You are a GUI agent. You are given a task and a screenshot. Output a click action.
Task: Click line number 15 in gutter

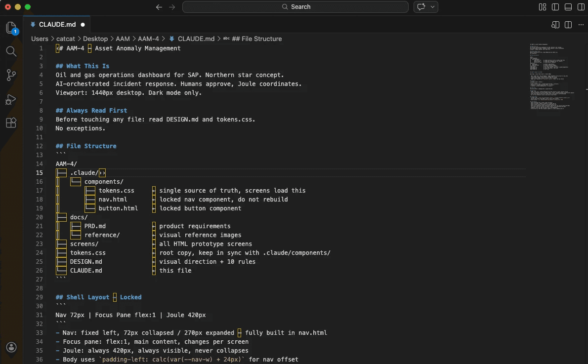point(40,173)
